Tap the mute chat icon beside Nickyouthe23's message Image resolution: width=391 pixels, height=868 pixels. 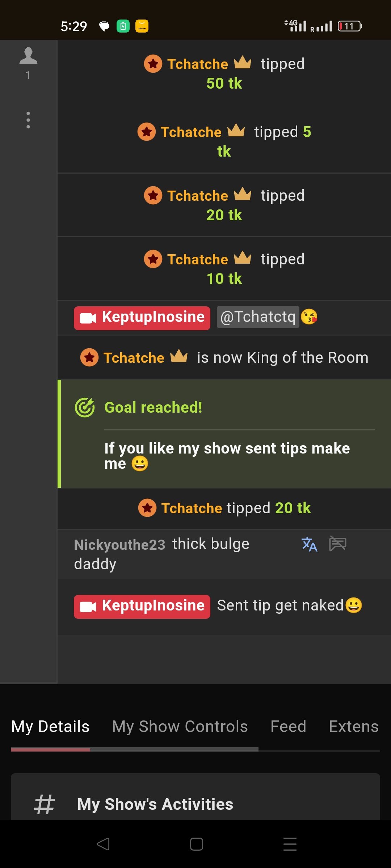pyautogui.click(x=337, y=544)
